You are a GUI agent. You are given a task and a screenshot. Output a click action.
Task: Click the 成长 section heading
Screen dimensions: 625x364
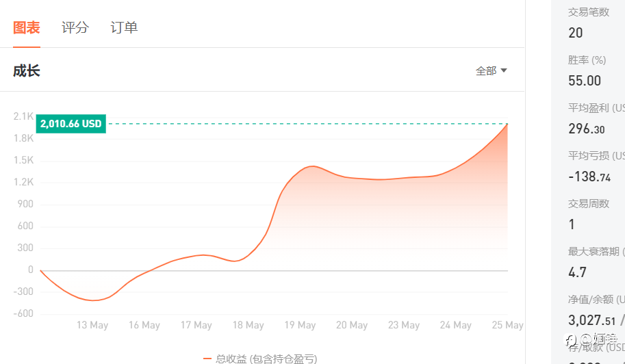pyautogui.click(x=26, y=71)
